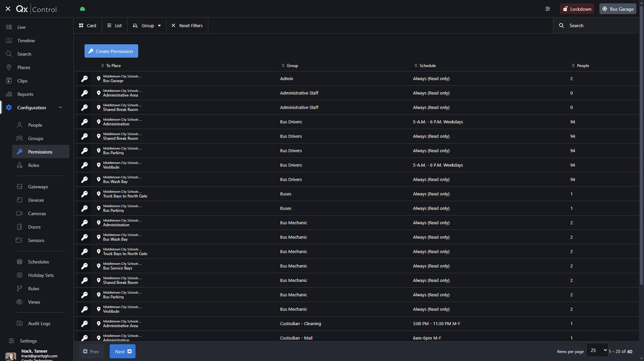Image resolution: width=644 pixels, height=361 pixels.
Task: Switch to Card view
Action: (x=88, y=25)
